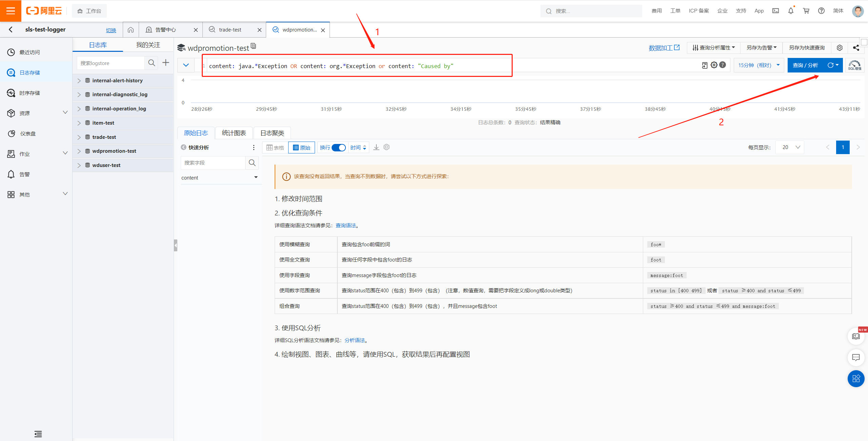Open the 15分钟 time range dropdown
Image resolution: width=868 pixels, height=441 pixels.
[758, 65]
